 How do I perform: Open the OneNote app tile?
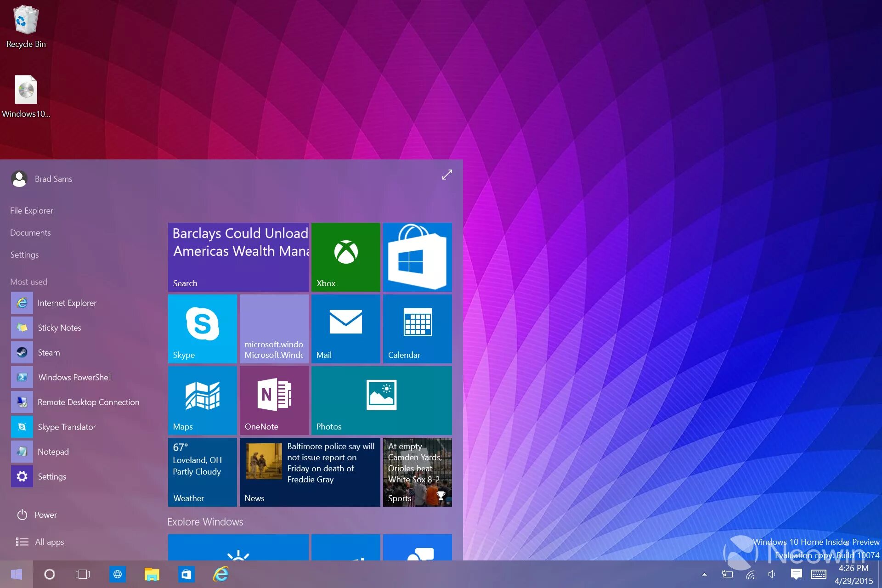tap(274, 400)
